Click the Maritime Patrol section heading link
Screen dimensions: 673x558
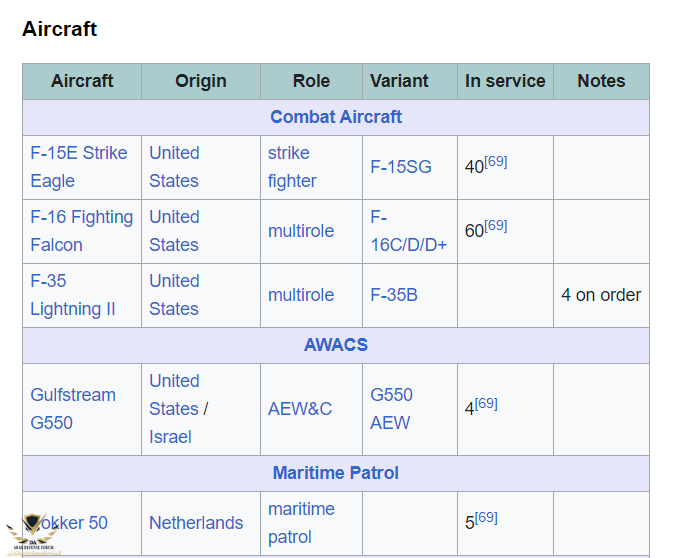point(336,473)
